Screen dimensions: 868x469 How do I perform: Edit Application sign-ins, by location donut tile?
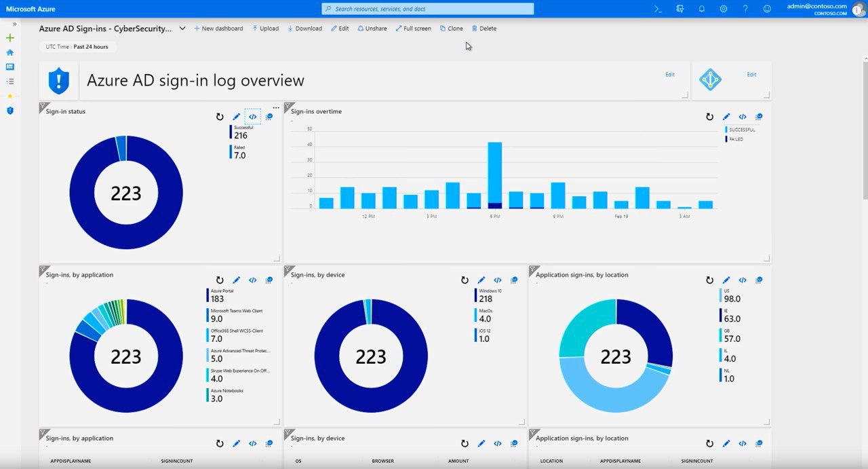726,280
